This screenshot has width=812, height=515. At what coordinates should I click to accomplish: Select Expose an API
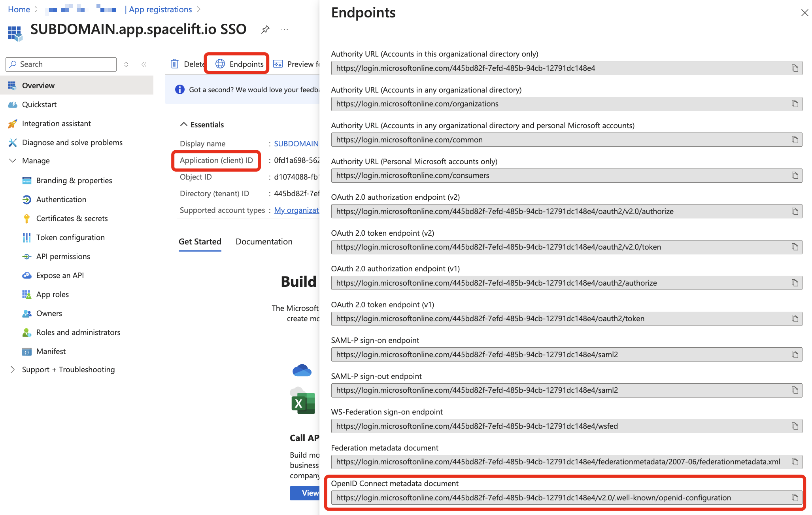point(60,275)
